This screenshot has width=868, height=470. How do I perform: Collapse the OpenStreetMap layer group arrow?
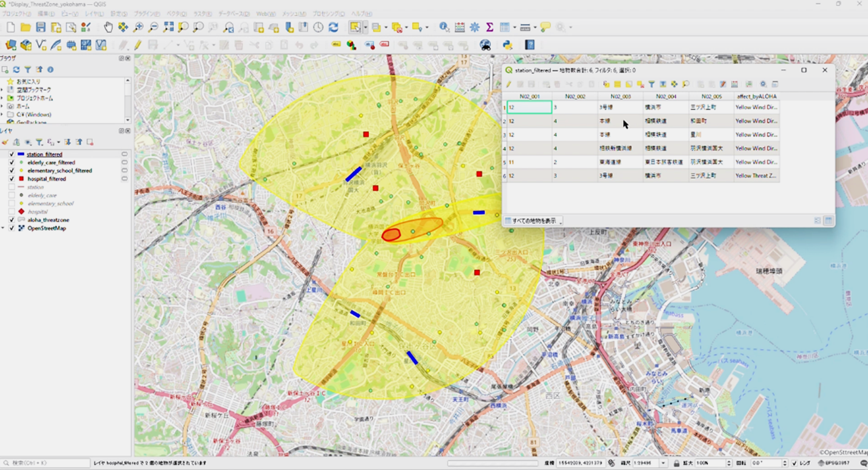coord(3,228)
